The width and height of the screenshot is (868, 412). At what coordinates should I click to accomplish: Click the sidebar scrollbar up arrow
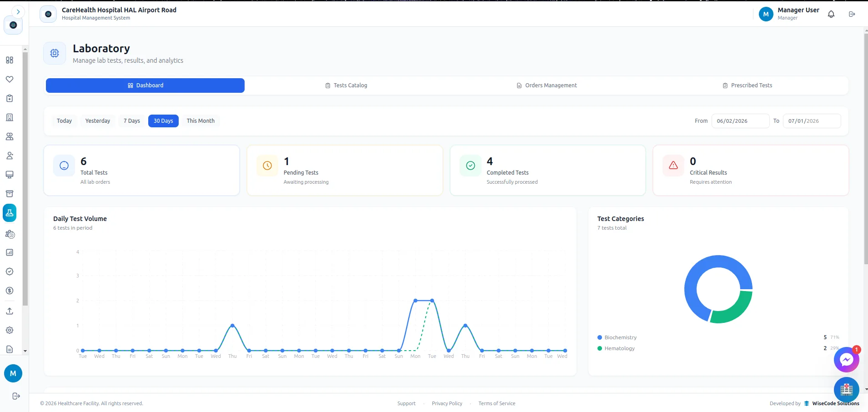[x=25, y=49]
